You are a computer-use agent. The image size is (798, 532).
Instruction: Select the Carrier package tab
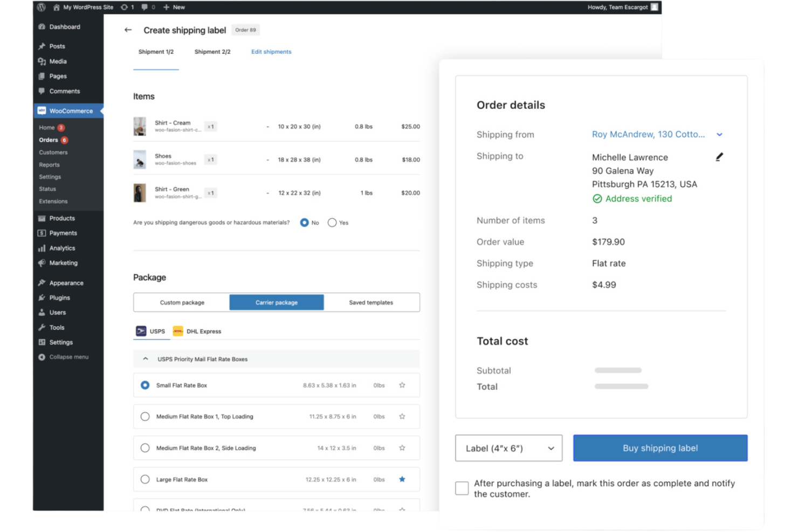277,302
